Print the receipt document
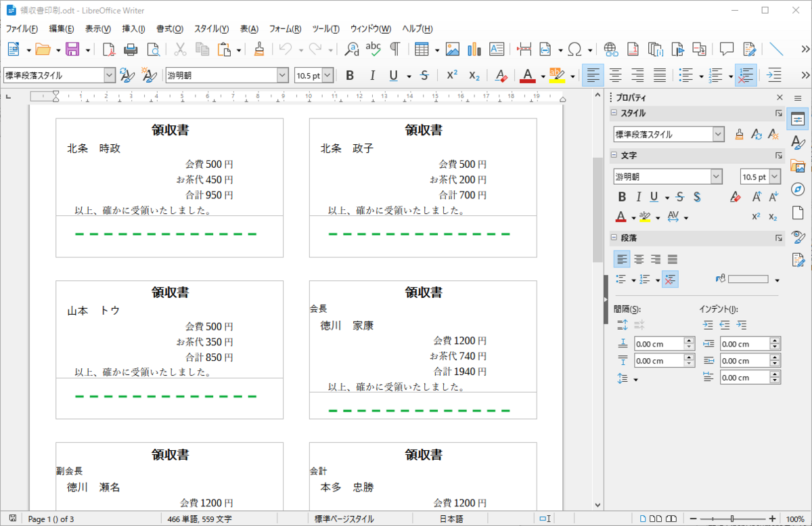The height and width of the screenshot is (526, 812). [131, 49]
